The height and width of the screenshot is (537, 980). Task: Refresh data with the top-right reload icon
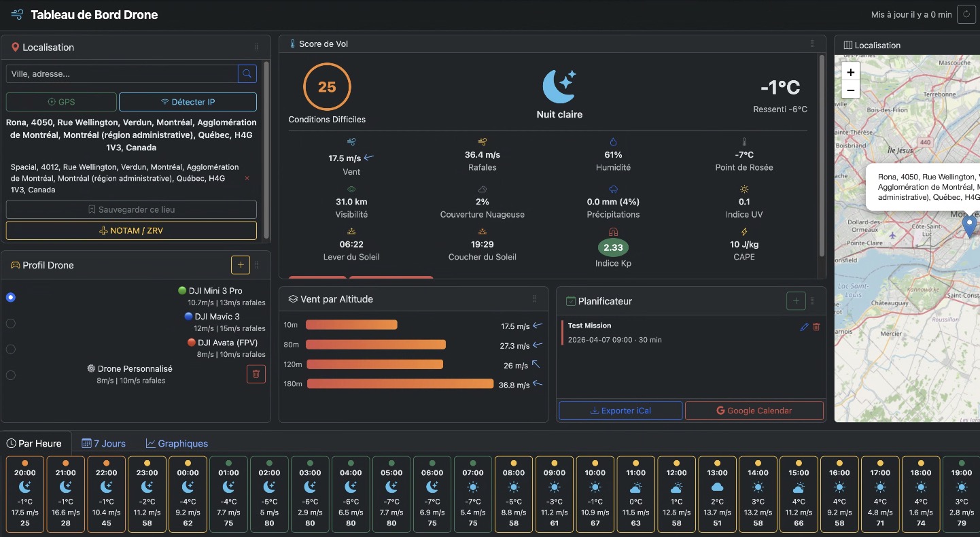coord(966,14)
